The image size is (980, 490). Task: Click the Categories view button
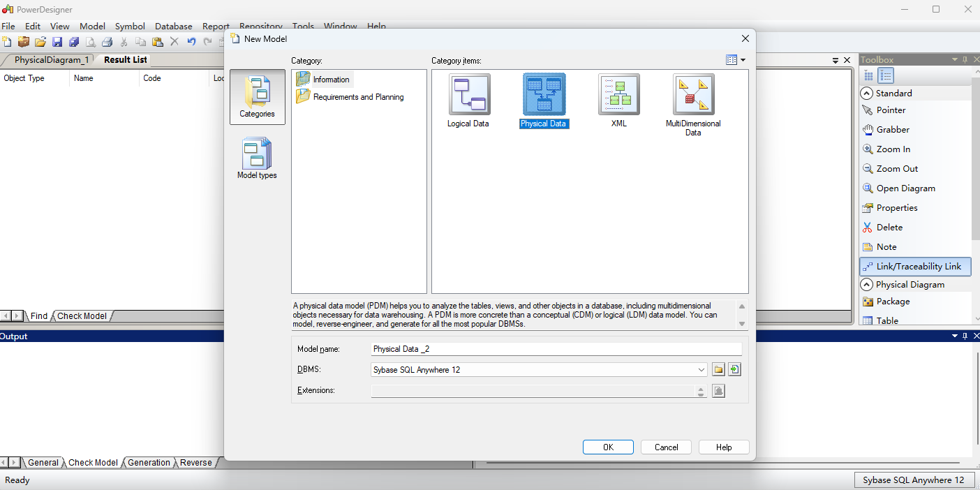pos(257,97)
